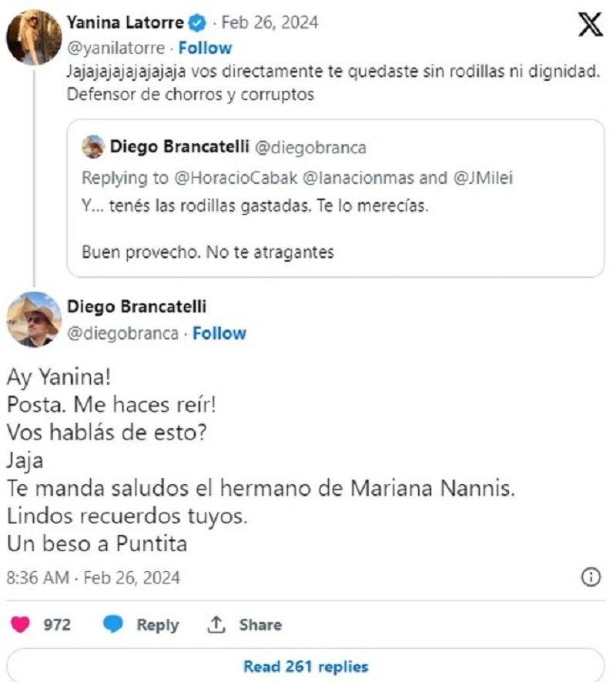Open the tweet info circle icon
This screenshot has width=616, height=682.
[591, 577]
